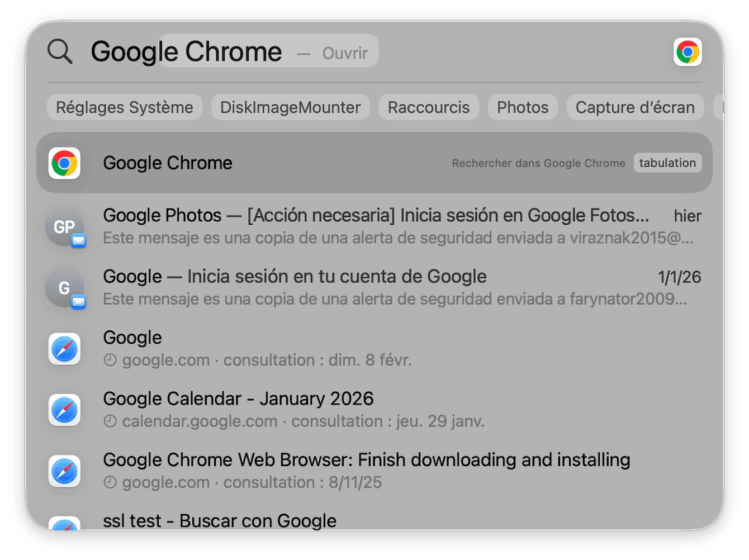Select the Capture d'écran suggestion chip

coord(635,107)
